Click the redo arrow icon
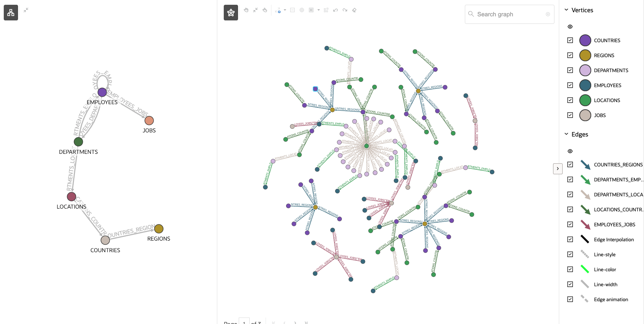Image resolution: width=644 pixels, height=324 pixels. pyautogui.click(x=345, y=10)
